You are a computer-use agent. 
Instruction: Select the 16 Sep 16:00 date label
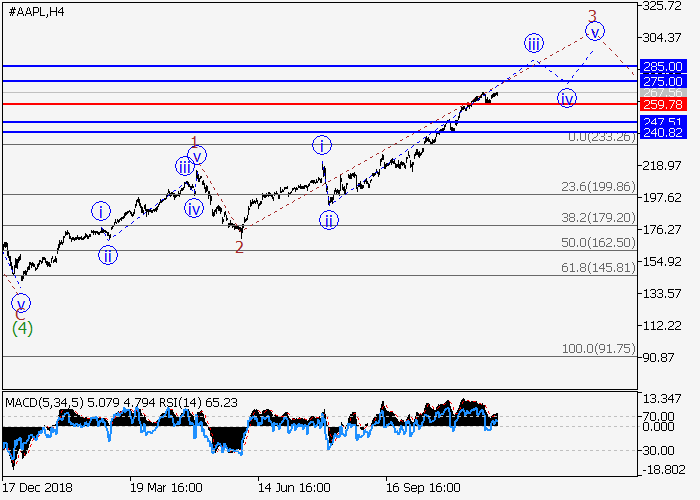tap(423, 488)
